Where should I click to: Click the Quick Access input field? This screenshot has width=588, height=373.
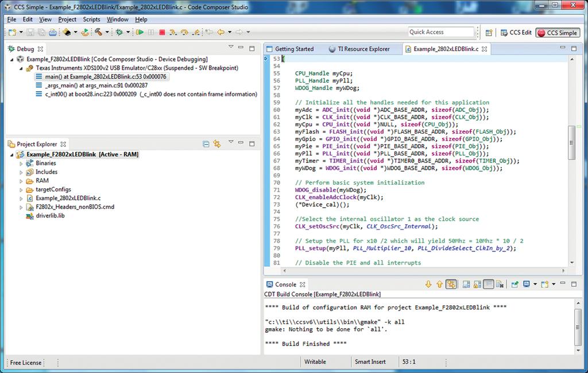click(441, 32)
